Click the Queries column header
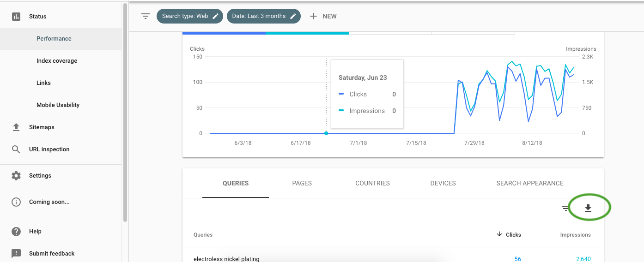 tap(203, 235)
